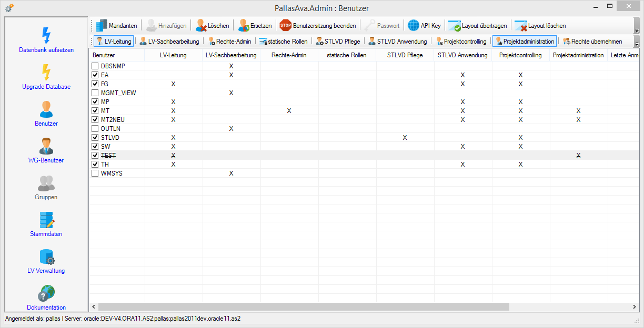Click the Mandanten toolbar button

(x=117, y=25)
